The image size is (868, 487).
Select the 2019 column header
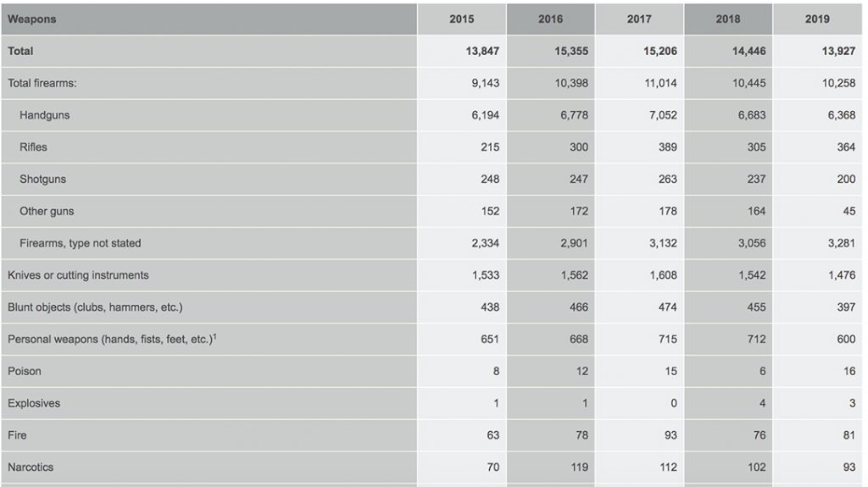tap(817, 19)
